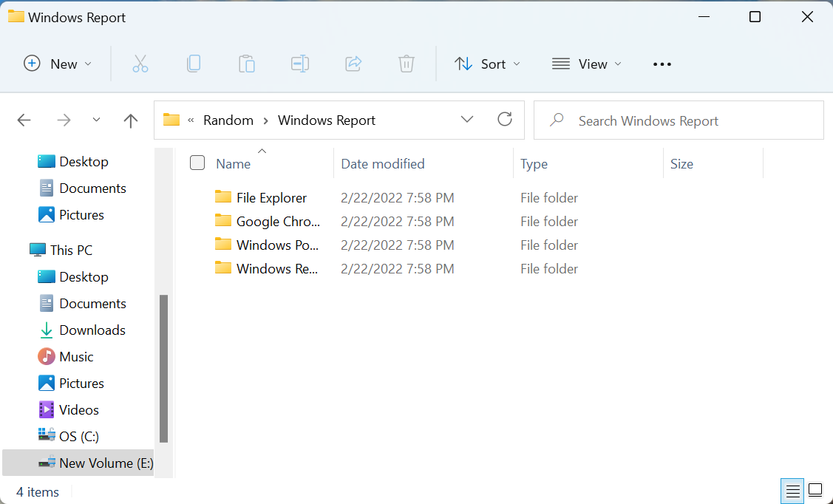The width and height of the screenshot is (833, 504).
Task: Open the See more (...) menu
Action: tap(662, 64)
